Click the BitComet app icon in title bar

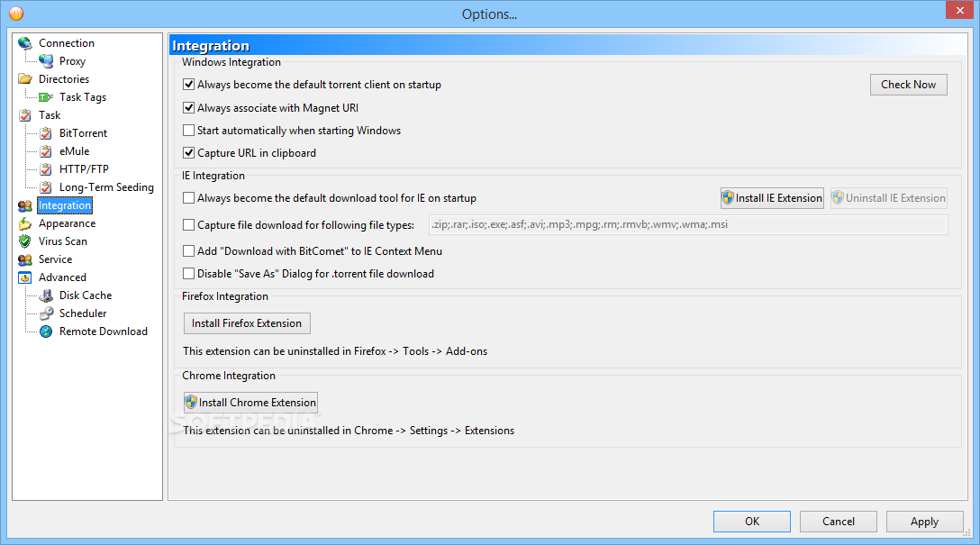point(16,14)
